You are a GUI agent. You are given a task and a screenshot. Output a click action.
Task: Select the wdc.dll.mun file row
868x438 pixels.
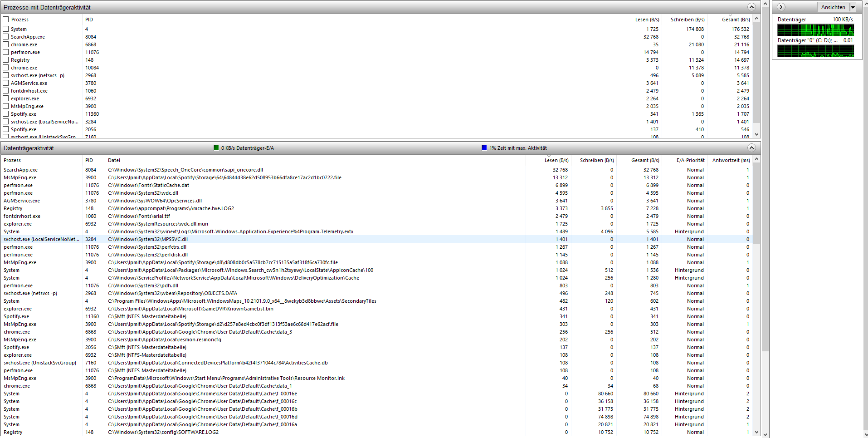point(376,224)
